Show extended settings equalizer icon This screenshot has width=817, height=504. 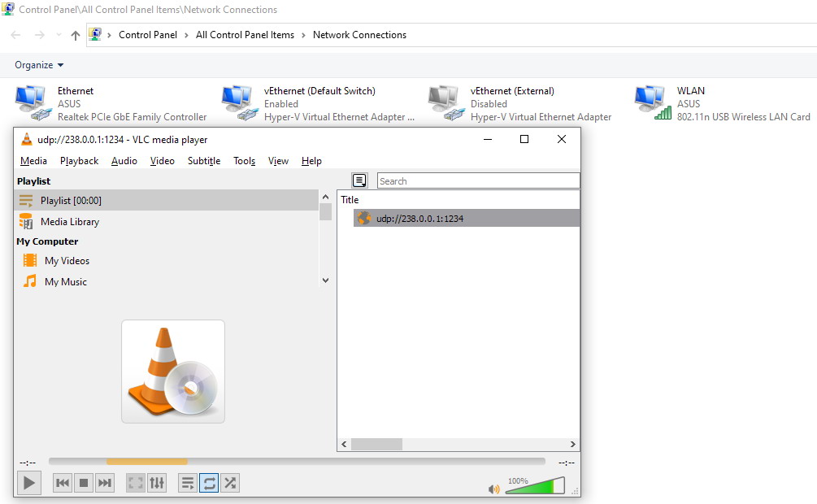click(x=157, y=483)
